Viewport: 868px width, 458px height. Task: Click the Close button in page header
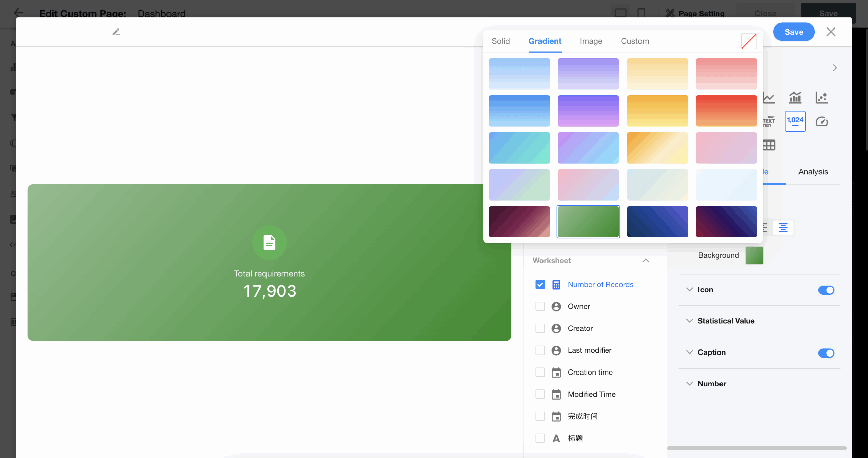(x=765, y=13)
